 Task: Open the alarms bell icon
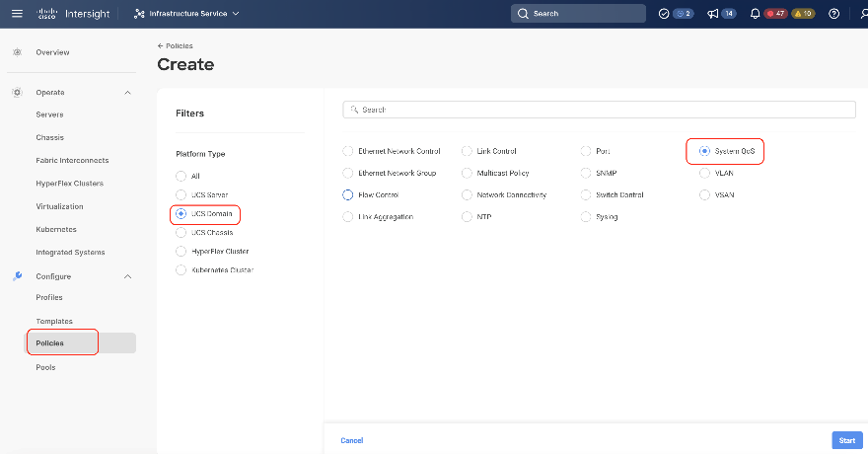pos(755,14)
